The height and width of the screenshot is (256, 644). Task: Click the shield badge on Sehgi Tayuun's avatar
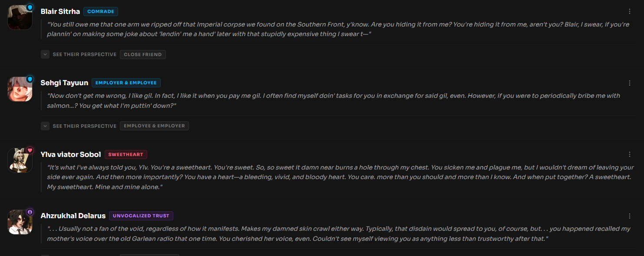(30, 79)
